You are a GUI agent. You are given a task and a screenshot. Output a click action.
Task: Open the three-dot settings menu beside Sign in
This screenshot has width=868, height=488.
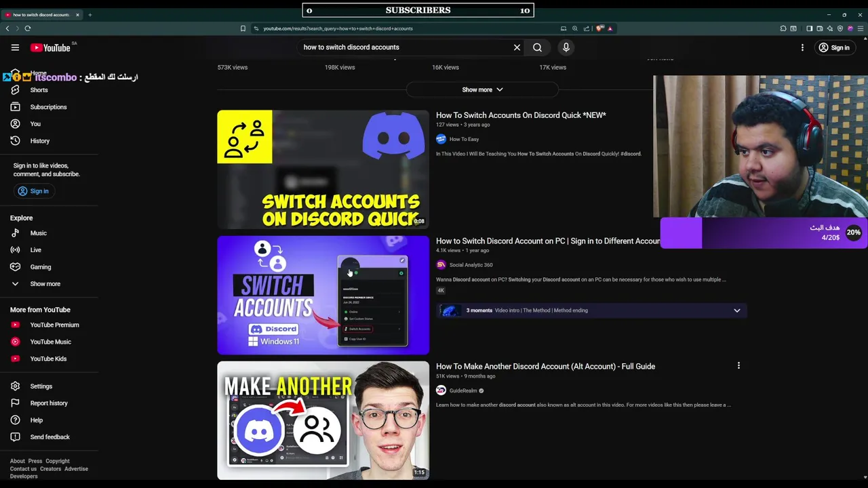coord(802,47)
